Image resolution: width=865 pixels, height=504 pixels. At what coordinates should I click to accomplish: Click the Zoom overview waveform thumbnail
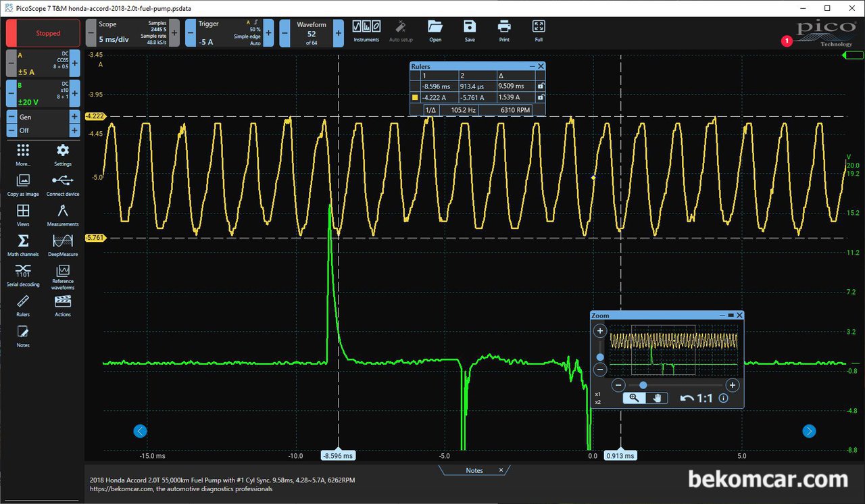pos(674,351)
